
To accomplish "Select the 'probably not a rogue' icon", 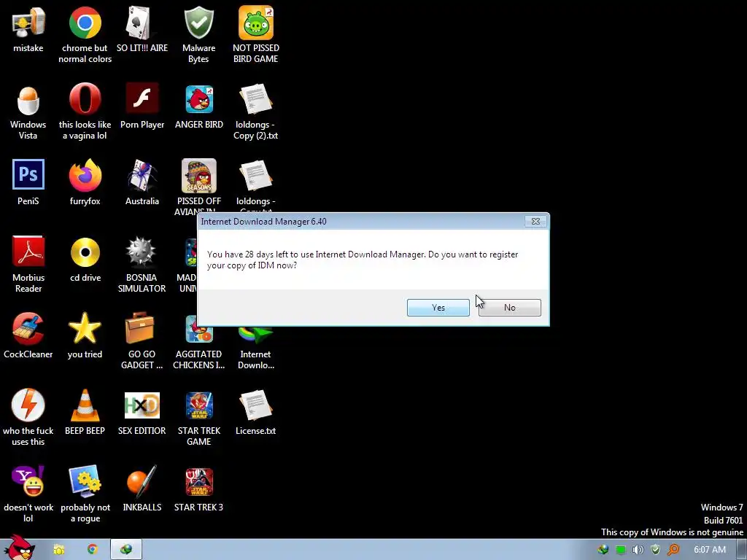I will click(85, 494).
